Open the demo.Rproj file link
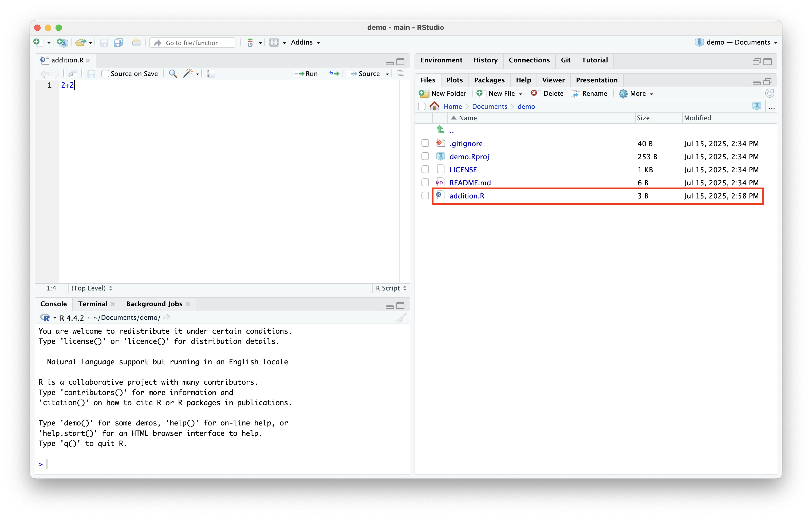812x518 pixels. (x=469, y=157)
